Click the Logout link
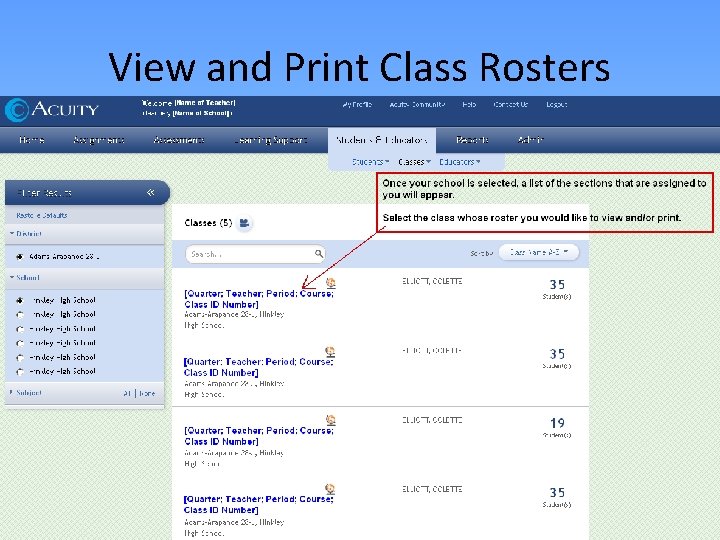Viewport: 720px width, 540px height. tap(557, 105)
